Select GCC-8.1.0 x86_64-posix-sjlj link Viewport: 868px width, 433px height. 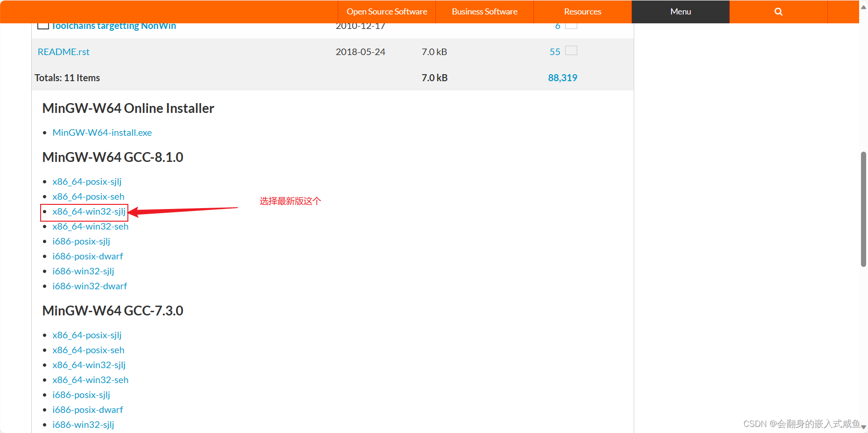(x=87, y=182)
